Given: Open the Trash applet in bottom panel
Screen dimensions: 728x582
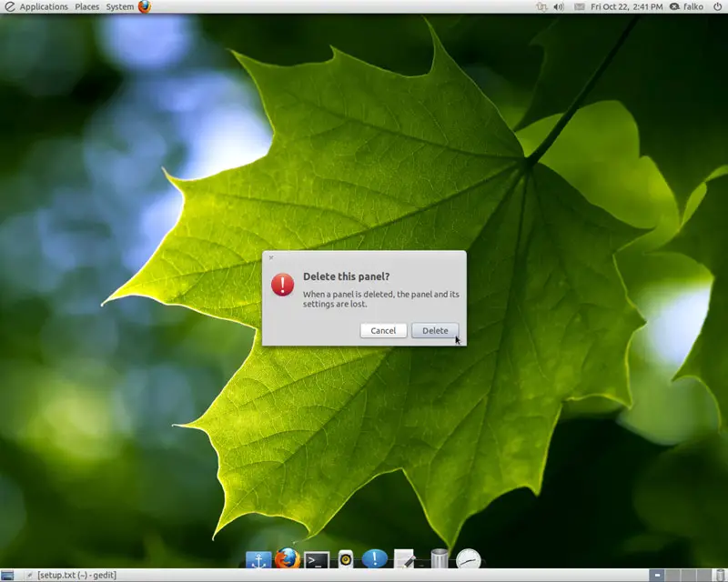Looking at the screenshot, I should coord(720,576).
